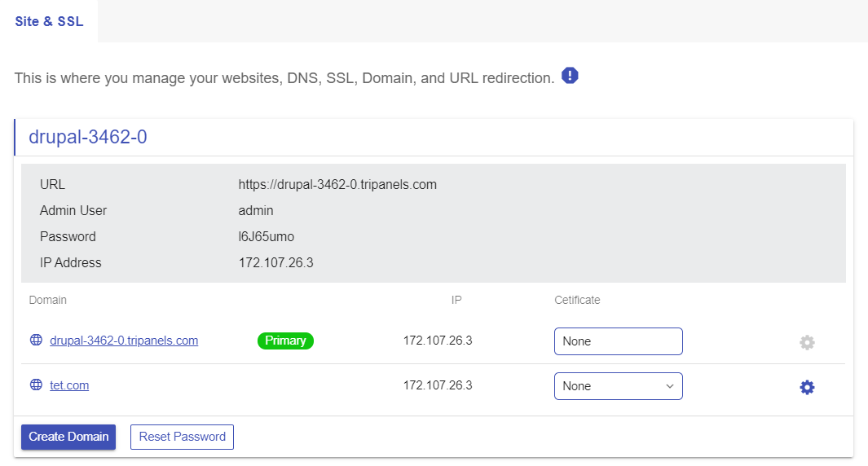Click the drupal-3462-0 site heading

(x=88, y=137)
